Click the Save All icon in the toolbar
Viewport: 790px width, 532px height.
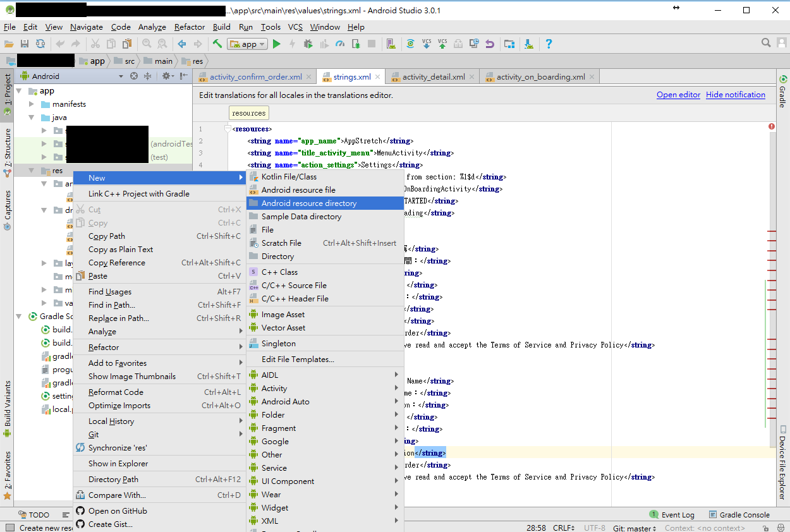click(25, 44)
